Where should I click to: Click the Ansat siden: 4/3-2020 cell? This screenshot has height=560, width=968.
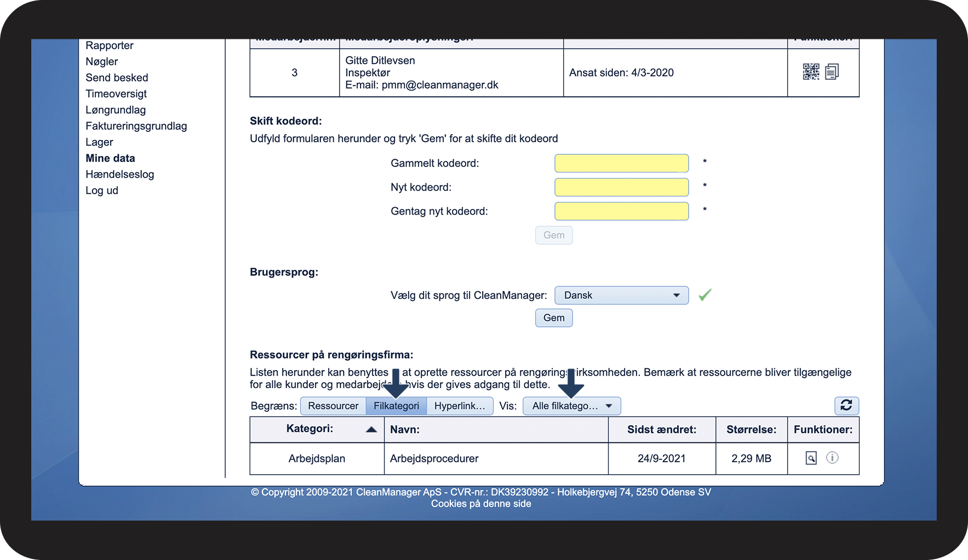675,73
